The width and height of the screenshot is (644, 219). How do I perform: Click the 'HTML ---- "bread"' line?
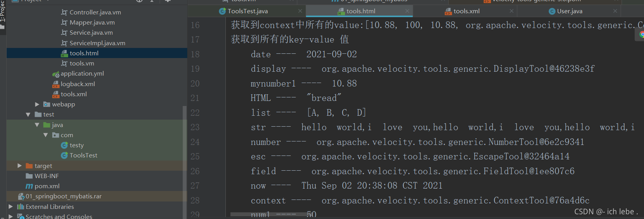[296, 98]
